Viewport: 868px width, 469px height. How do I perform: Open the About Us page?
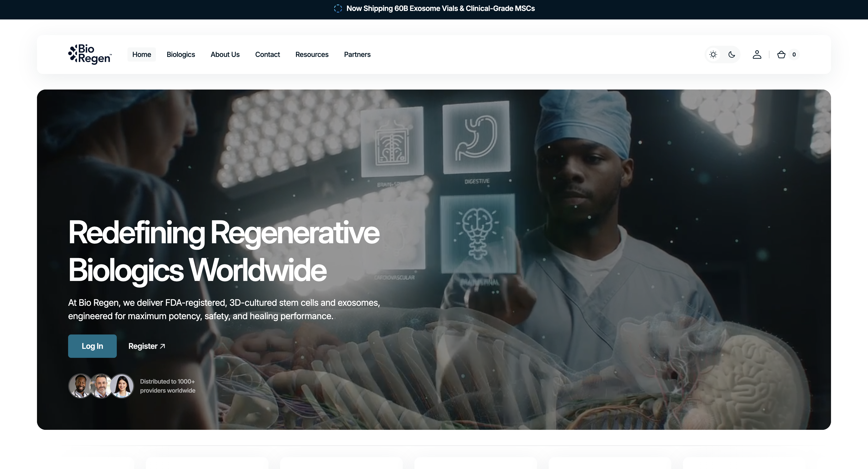click(225, 54)
